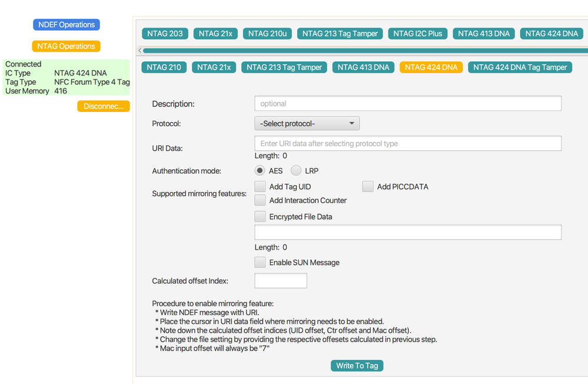This screenshot has height=384, width=588.
Task: Select second-row NTAG 21x tab
Action: click(x=214, y=67)
